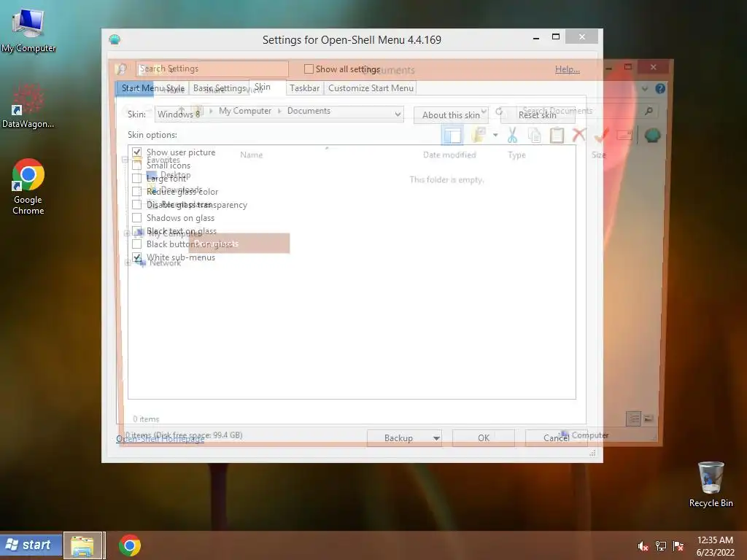Open the network tray icon
Image resolution: width=747 pixels, height=560 pixels.
click(661, 546)
